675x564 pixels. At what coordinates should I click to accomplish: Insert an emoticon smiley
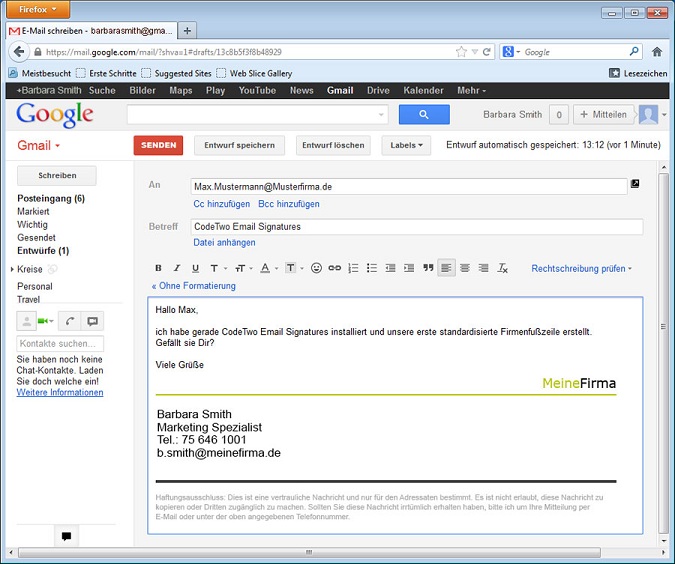[x=316, y=268]
